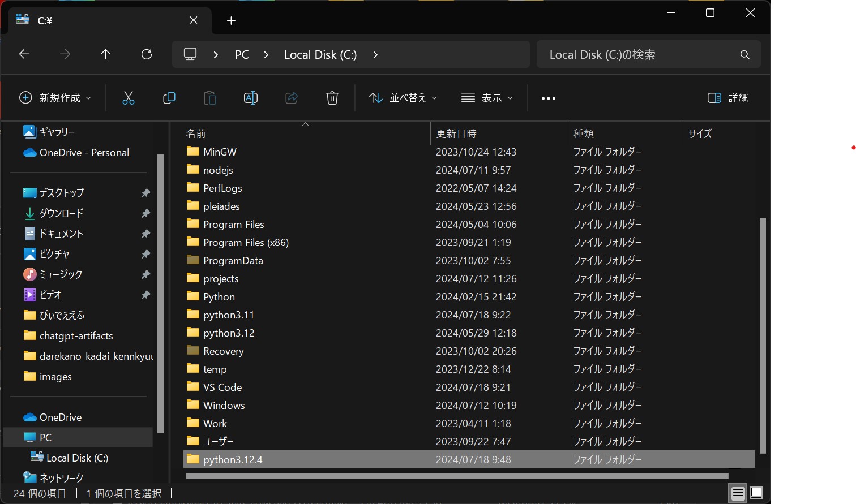Select the ProgramData folder
This screenshot has height=504, width=856.
tap(233, 260)
